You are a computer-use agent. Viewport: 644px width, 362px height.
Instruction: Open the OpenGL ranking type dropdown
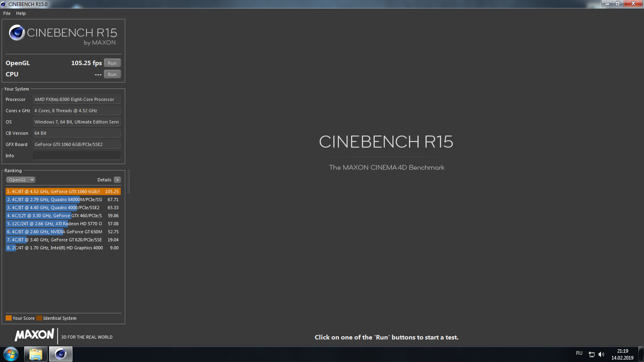[21, 180]
